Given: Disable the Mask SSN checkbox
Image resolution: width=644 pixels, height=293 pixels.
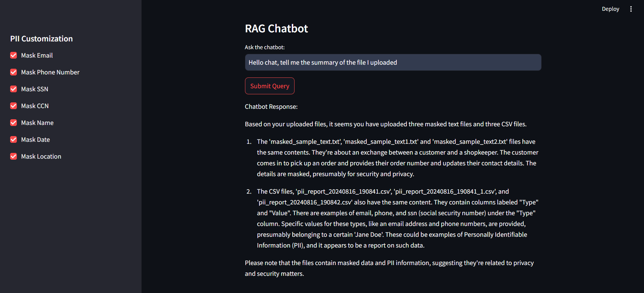Looking at the screenshot, I should click(13, 89).
